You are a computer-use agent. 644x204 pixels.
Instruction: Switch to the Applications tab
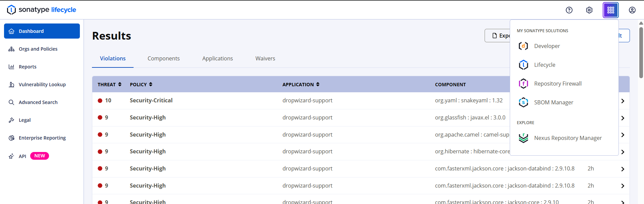217,58
